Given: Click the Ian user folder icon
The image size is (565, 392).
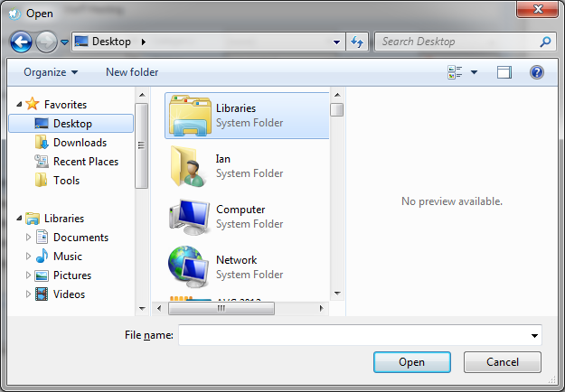Looking at the screenshot, I should 189,166.
